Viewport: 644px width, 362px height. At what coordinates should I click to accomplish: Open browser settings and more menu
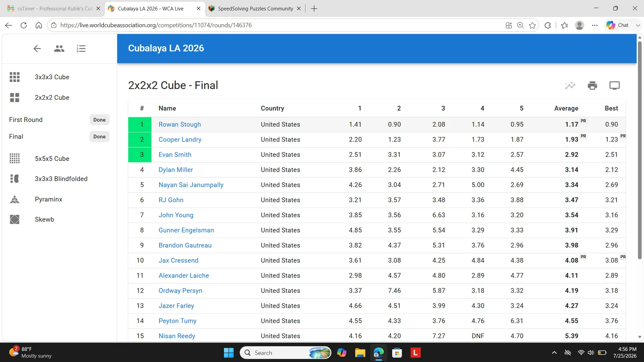tap(594, 25)
